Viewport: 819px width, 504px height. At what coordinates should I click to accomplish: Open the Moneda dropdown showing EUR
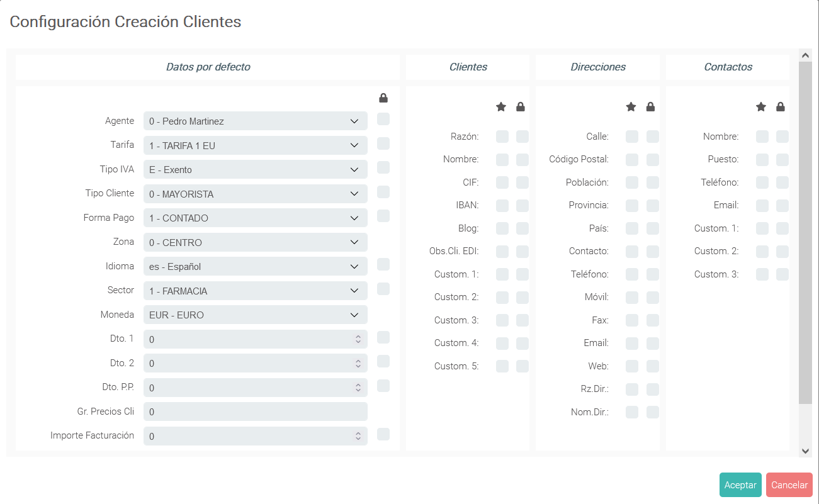(x=256, y=315)
